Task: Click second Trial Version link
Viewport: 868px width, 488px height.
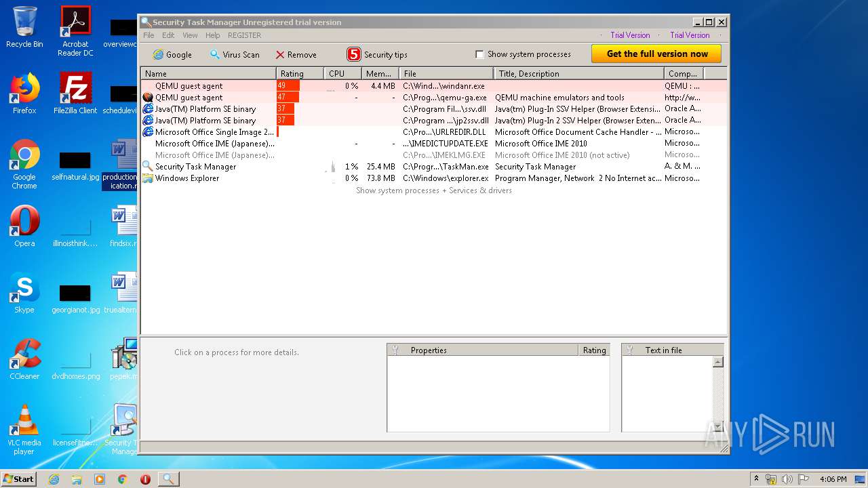Action: 690,35
